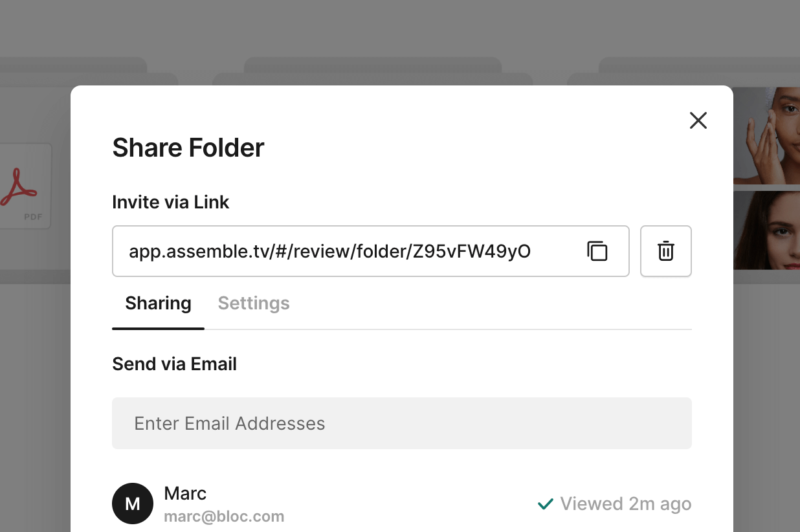Click the Share Folder heading
This screenshot has height=532, width=800.
[x=188, y=148]
